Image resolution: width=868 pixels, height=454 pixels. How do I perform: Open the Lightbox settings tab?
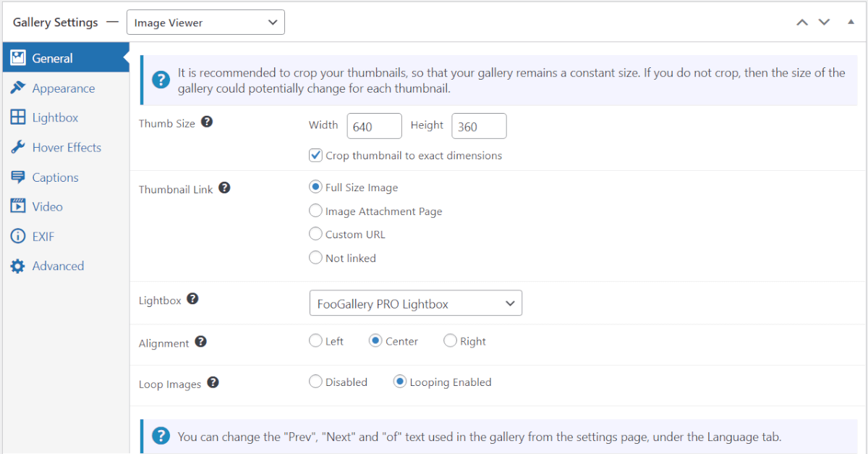pyautogui.click(x=66, y=117)
